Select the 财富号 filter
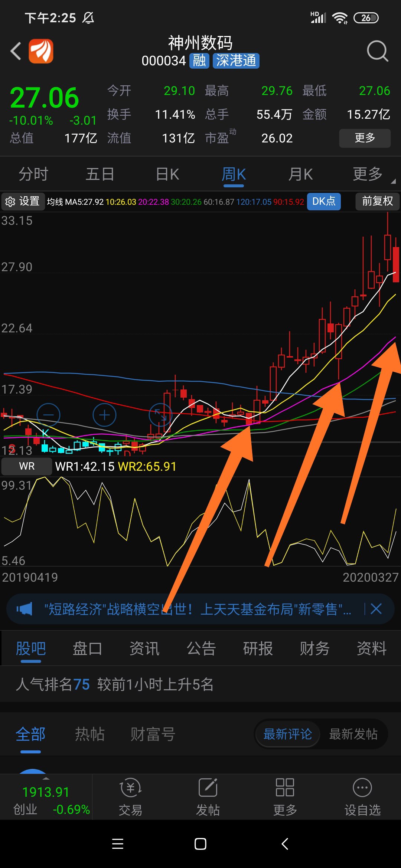Viewport: 401px width, 868px height. pos(153,734)
